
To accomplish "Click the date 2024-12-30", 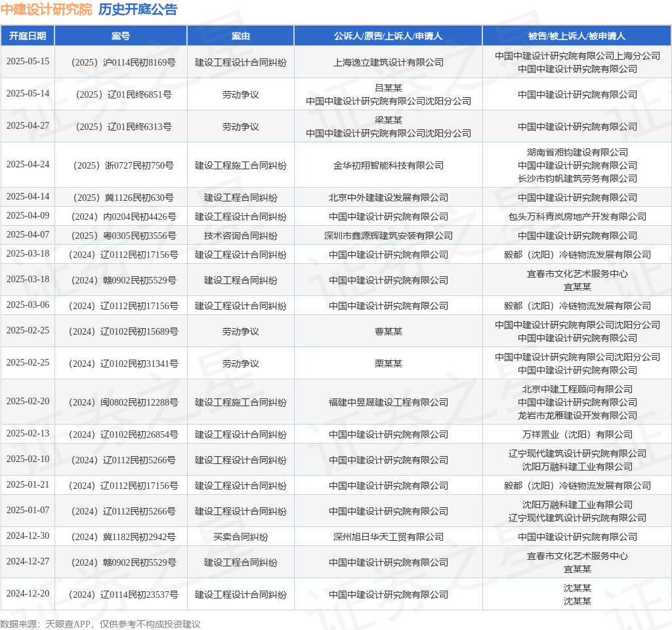I will pyautogui.click(x=28, y=535).
